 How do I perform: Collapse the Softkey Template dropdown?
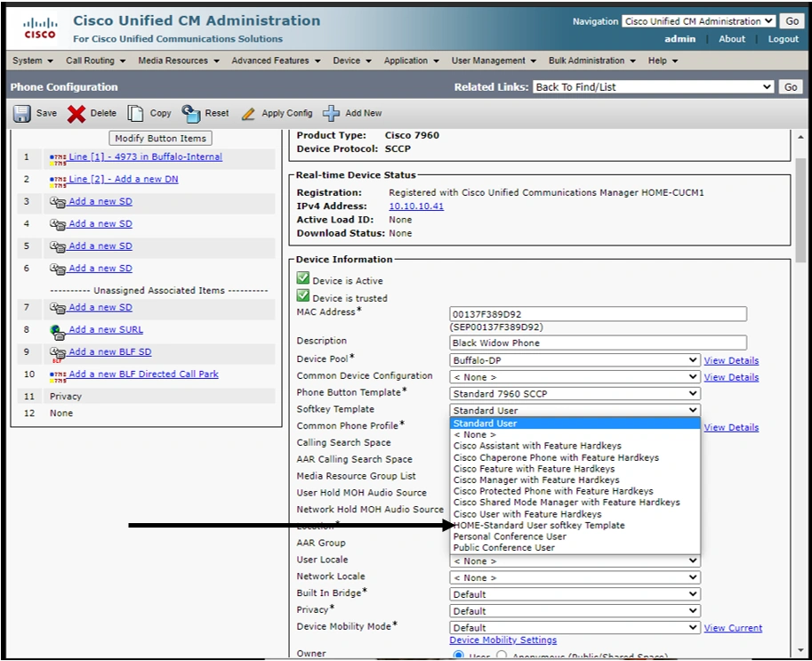pyautogui.click(x=575, y=410)
